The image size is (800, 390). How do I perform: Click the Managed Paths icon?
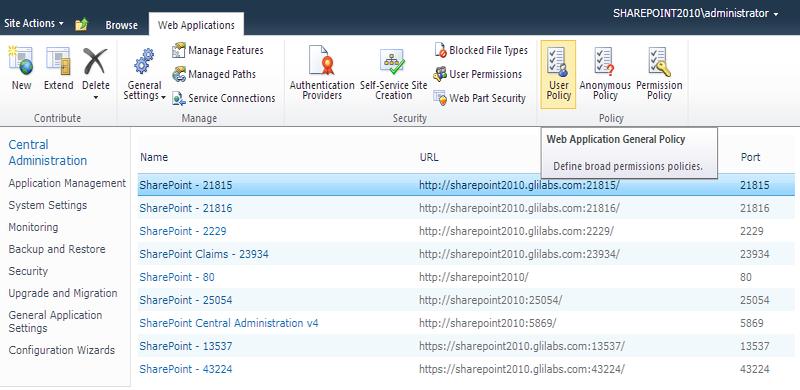[179, 74]
